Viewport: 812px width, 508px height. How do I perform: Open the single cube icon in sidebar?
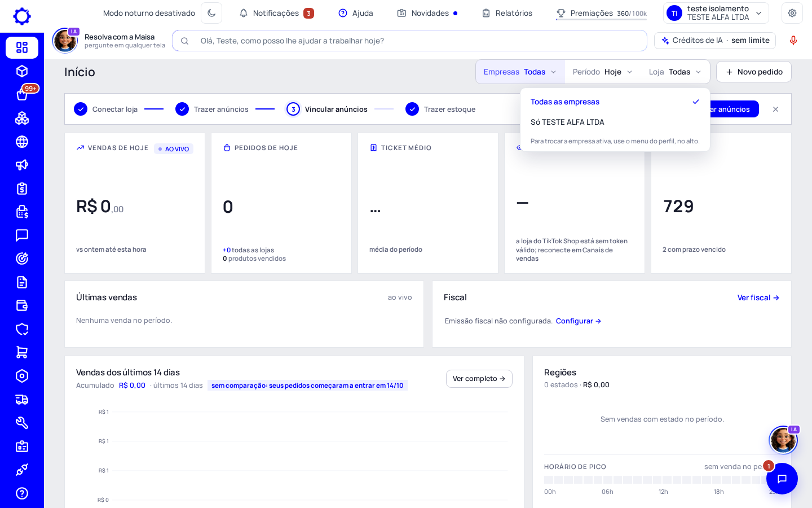22,71
